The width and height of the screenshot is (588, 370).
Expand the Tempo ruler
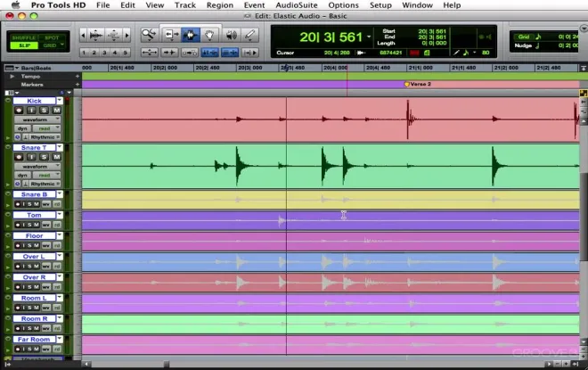pyautogui.click(x=12, y=76)
